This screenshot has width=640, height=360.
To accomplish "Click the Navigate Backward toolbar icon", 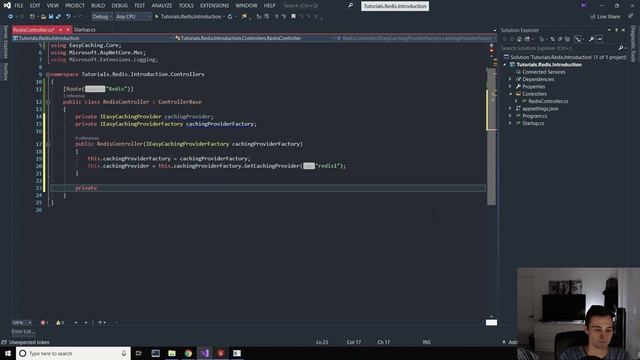I will click(11, 17).
